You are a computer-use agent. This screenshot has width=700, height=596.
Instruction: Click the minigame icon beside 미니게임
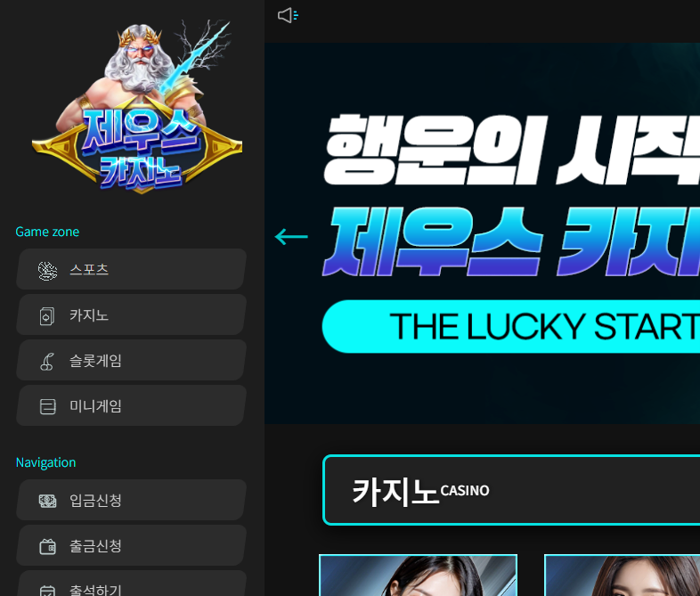(47, 406)
